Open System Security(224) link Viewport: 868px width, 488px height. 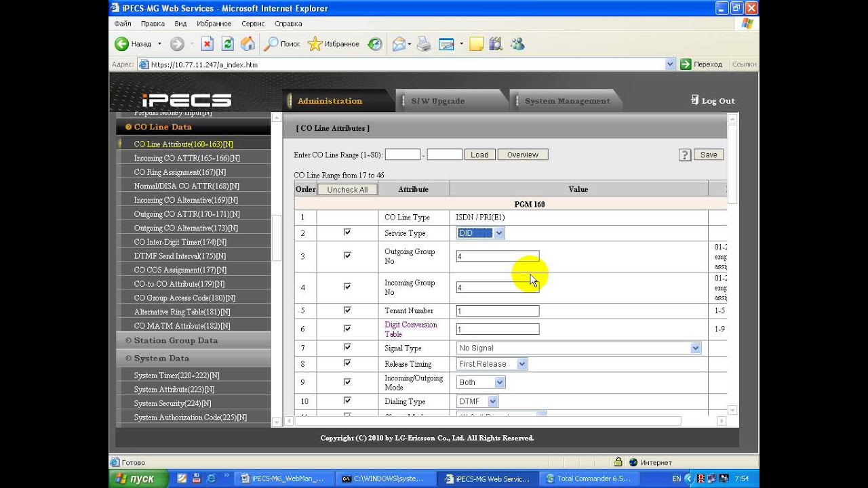pyautogui.click(x=172, y=403)
